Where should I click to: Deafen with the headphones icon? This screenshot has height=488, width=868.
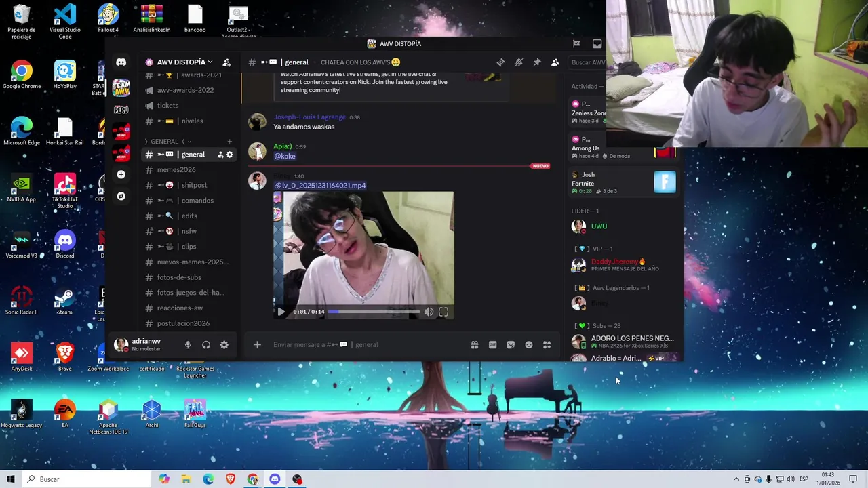point(206,345)
